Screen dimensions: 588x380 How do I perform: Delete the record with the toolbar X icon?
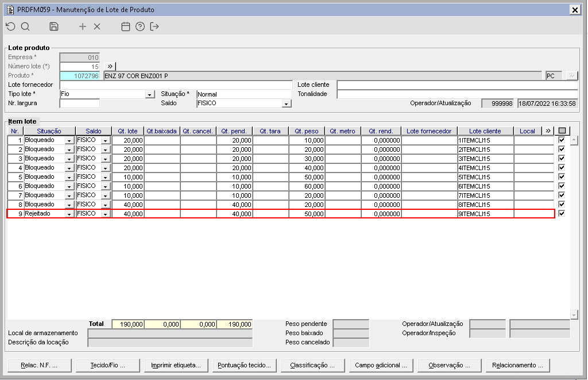tap(97, 26)
